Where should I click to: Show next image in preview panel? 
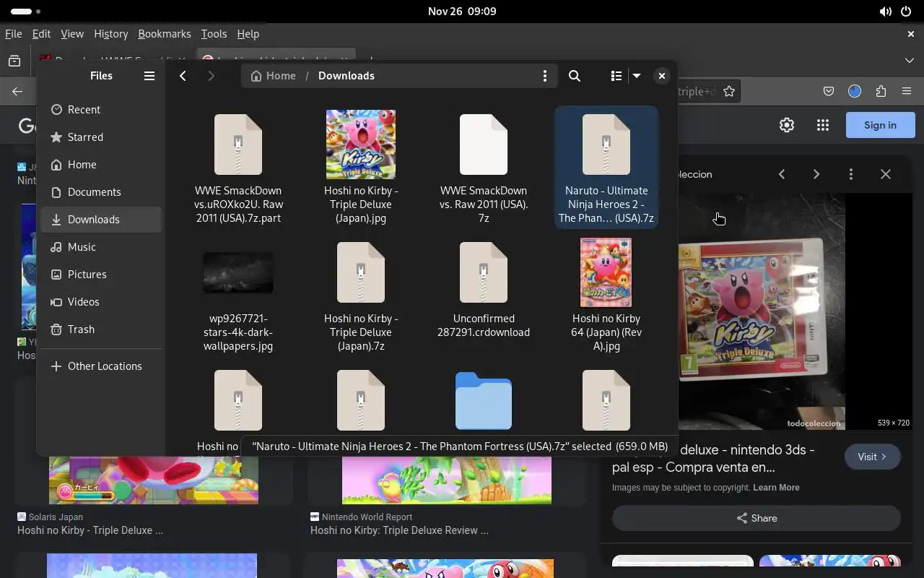pyautogui.click(x=816, y=174)
